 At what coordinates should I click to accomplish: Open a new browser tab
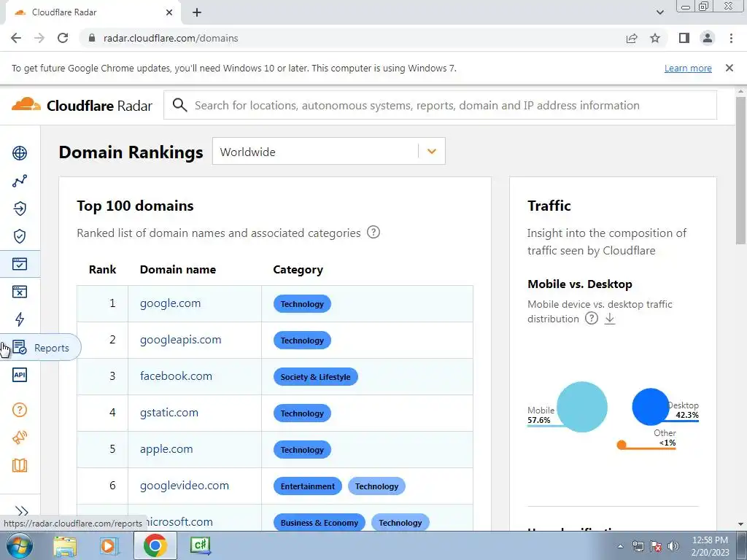point(197,12)
